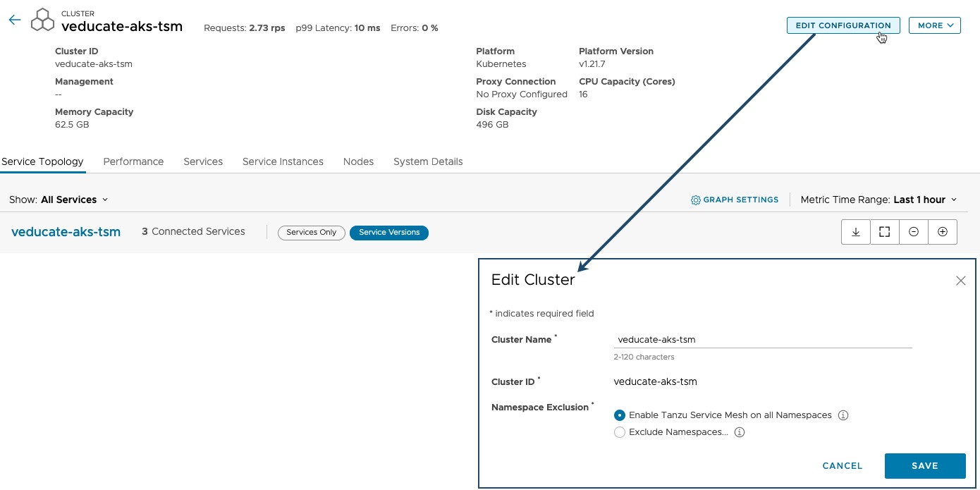Open the System Details tab

tap(428, 161)
